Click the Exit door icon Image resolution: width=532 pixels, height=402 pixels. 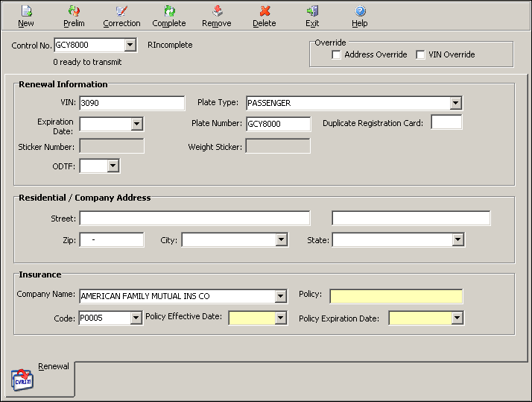tap(312, 12)
